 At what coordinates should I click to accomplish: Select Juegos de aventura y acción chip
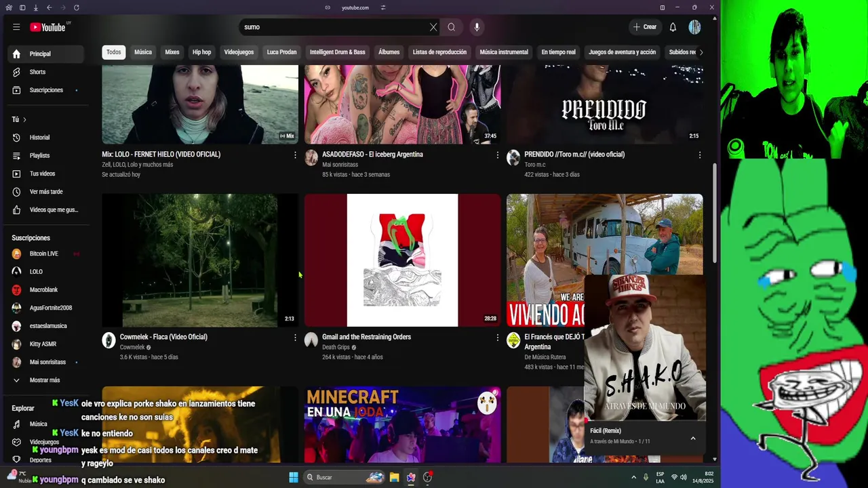(x=623, y=52)
